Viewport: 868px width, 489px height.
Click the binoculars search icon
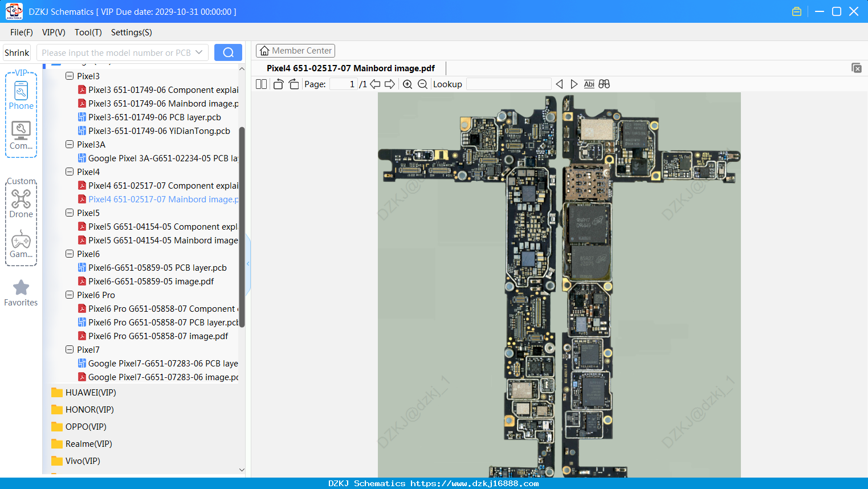point(604,84)
